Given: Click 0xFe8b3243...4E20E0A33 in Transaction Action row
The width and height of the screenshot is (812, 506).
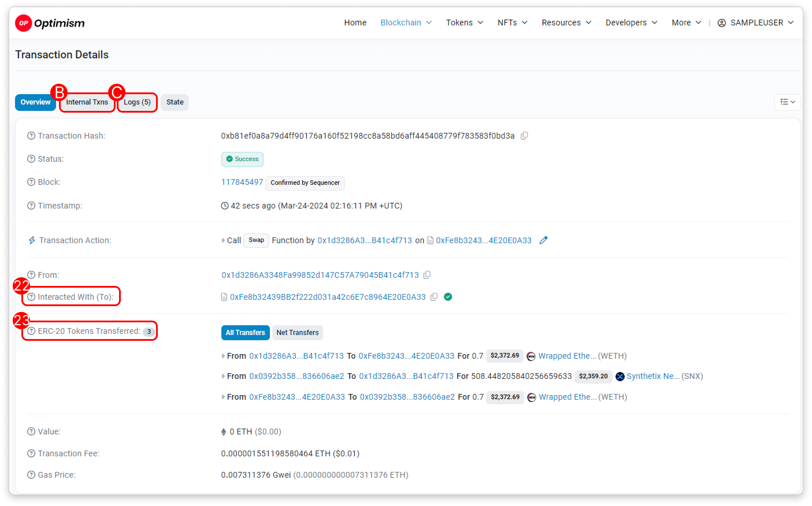Looking at the screenshot, I should coord(483,241).
